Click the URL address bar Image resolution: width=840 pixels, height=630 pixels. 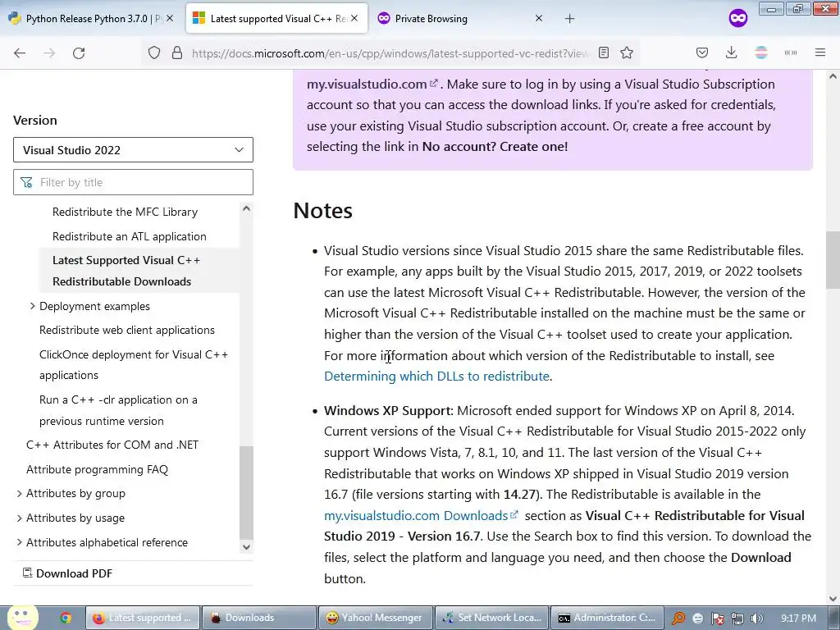tap(390, 53)
